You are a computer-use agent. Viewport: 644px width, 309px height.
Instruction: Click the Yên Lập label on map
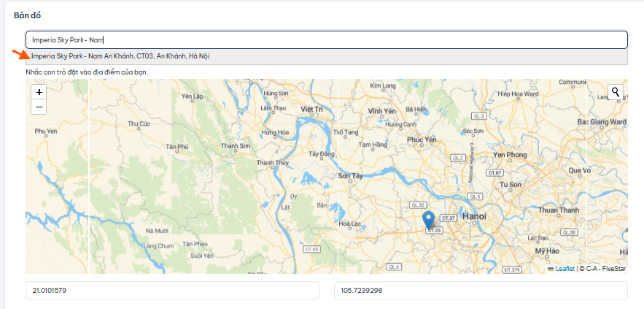click(x=193, y=96)
